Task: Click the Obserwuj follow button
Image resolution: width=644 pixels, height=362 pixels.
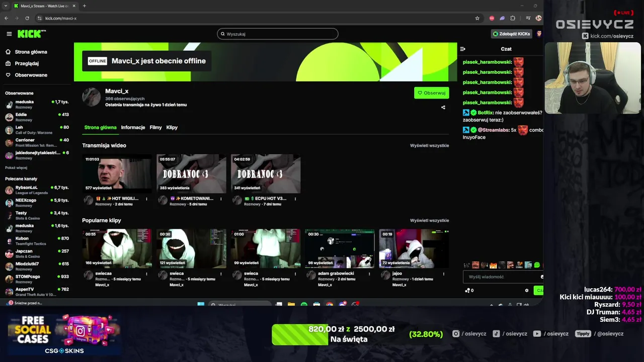Action: 431,93
